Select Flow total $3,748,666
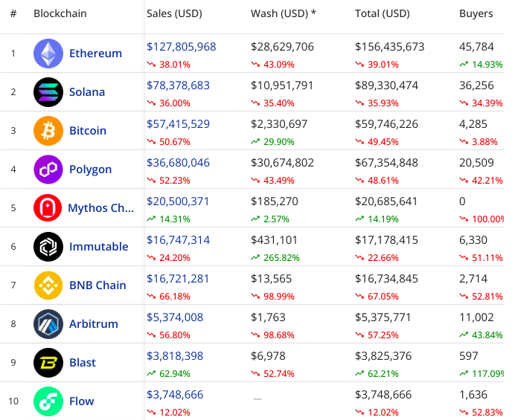Viewport: 515px width, 420px height. [383, 395]
